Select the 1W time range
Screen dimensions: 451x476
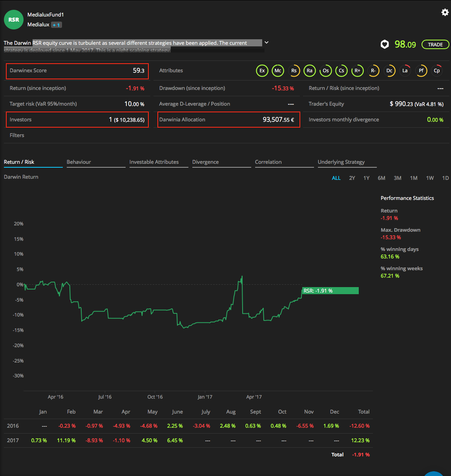pyautogui.click(x=430, y=178)
